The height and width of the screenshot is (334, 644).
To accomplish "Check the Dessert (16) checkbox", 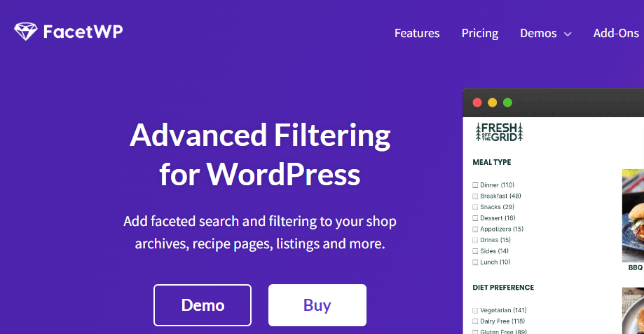I will (475, 218).
